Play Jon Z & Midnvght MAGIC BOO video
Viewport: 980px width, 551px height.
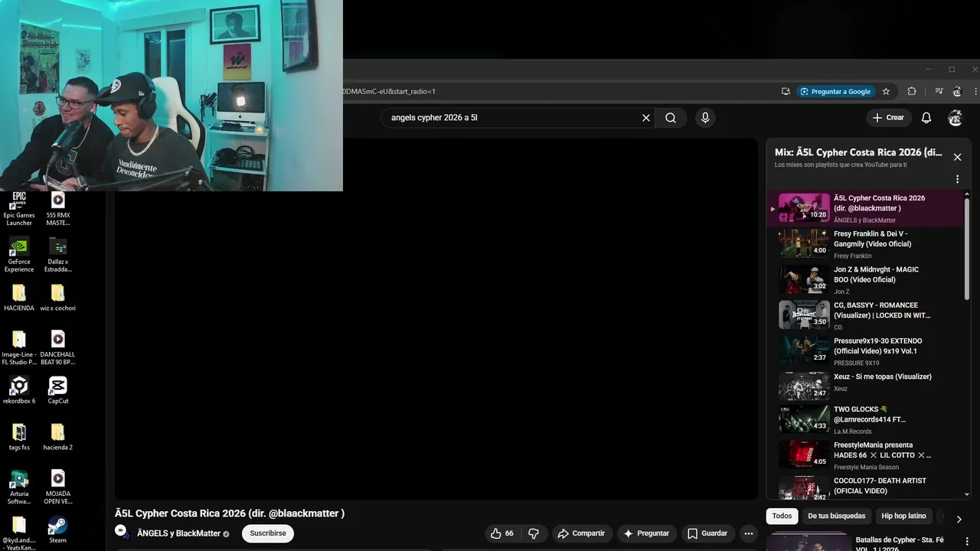865,280
